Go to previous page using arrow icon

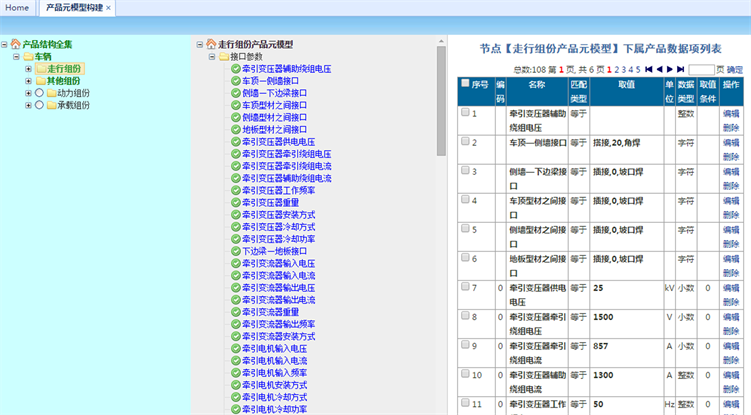tap(660, 69)
